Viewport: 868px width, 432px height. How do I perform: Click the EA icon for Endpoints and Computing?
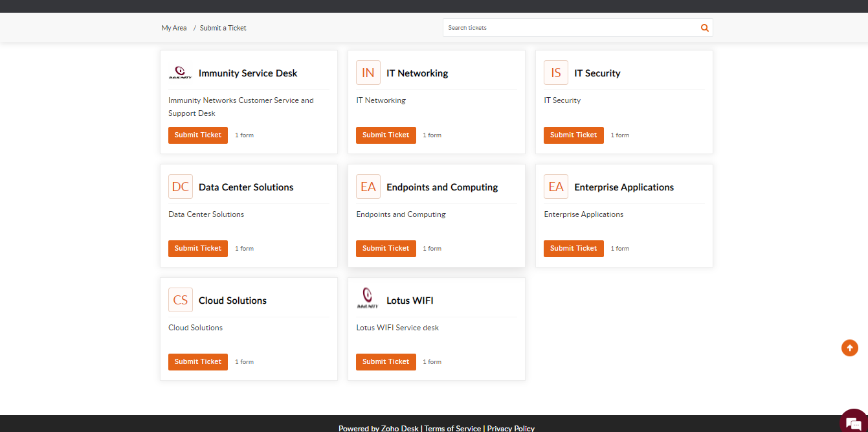(368, 187)
